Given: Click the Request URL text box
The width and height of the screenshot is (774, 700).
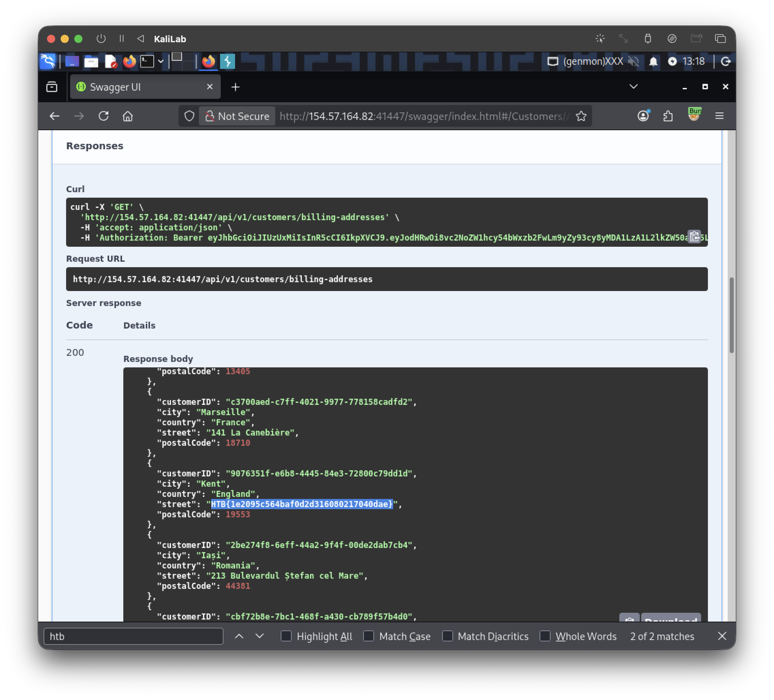Looking at the screenshot, I should tap(387, 279).
